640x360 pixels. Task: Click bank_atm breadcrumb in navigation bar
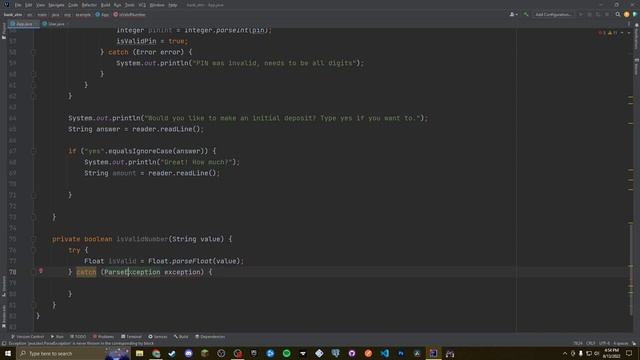[x=13, y=15]
